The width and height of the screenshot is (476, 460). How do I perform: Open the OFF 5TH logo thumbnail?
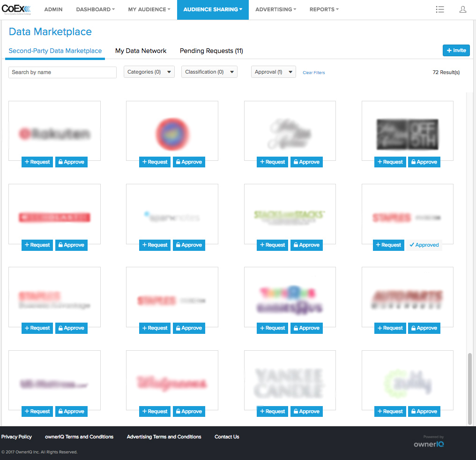point(408,134)
